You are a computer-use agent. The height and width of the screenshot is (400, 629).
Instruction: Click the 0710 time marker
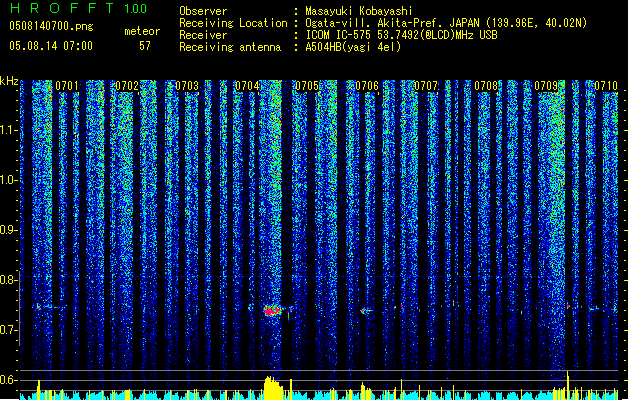pos(606,86)
